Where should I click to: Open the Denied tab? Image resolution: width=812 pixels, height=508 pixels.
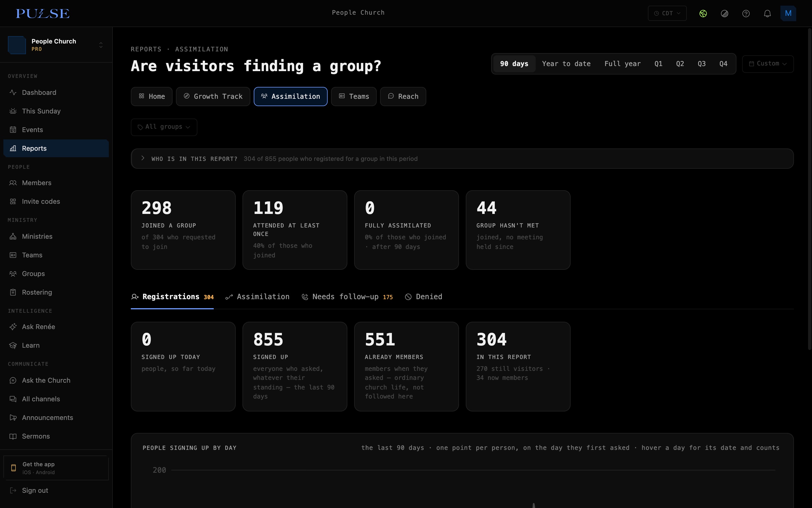click(x=423, y=297)
